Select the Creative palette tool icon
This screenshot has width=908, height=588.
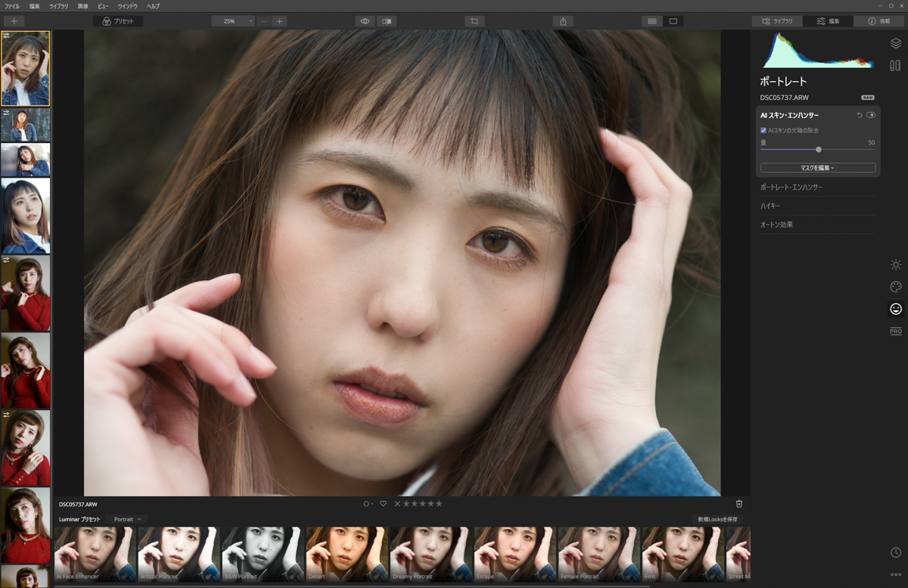point(896,287)
